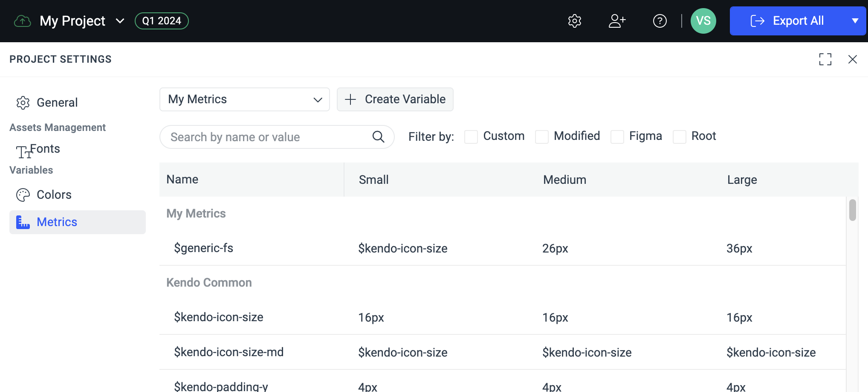The width and height of the screenshot is (868, 392).
Task: Open the settings gear in the top bar
Action: click(575, 21)
